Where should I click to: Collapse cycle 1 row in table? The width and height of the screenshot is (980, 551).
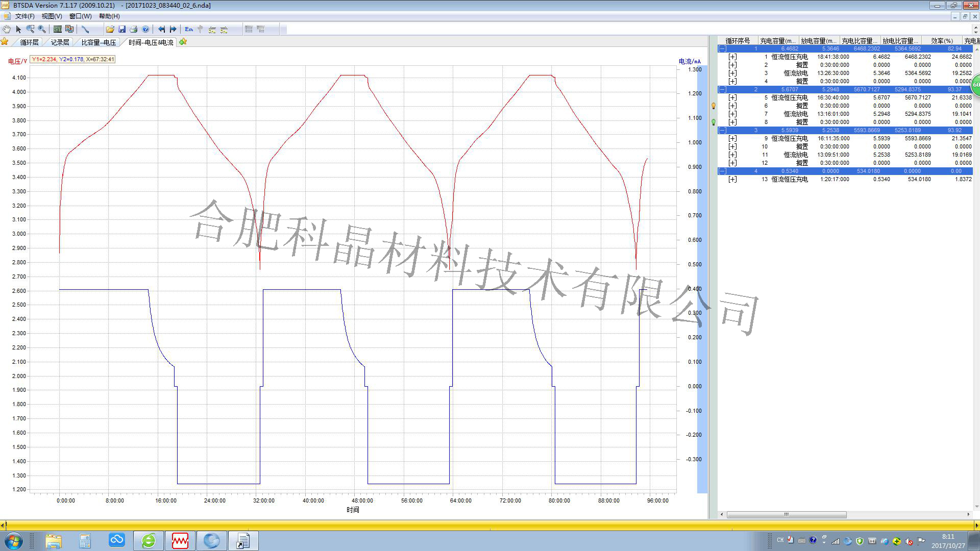pos(722,49)
